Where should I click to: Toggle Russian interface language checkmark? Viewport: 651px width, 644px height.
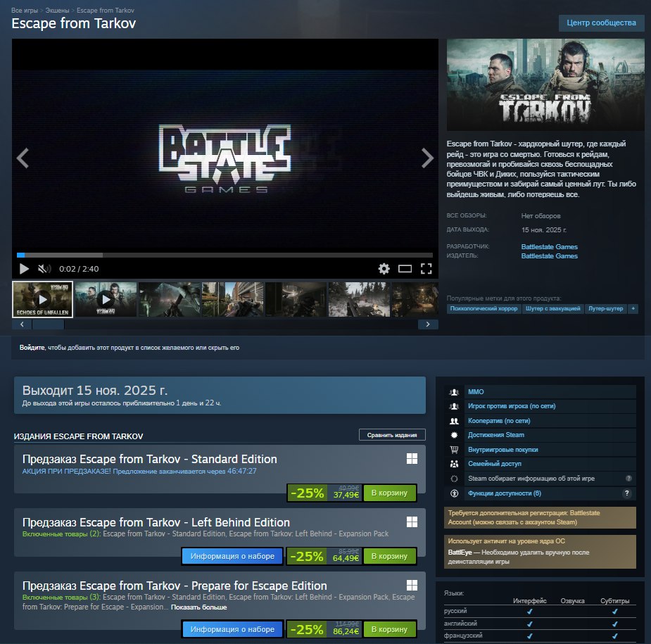tap(530, 611)
